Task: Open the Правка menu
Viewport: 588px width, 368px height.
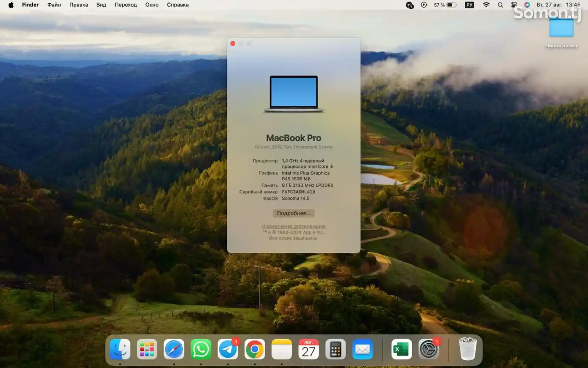Action: 79,5
